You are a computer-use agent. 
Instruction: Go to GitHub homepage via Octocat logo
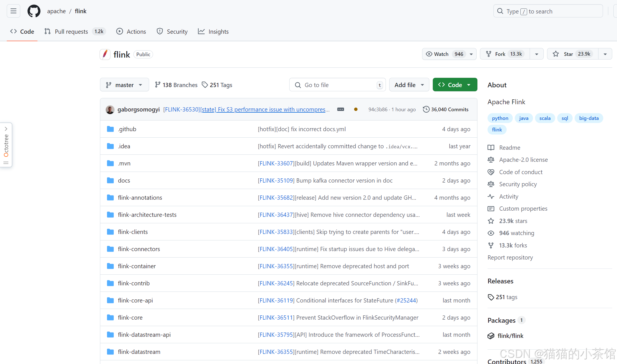pyautogui.click(x=34, y=11)
